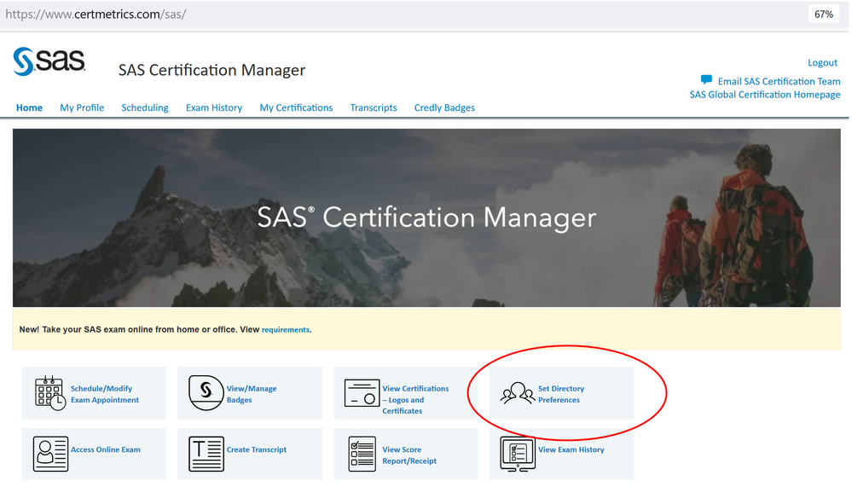Viewport: 852px width, 504px height.
Task: Open the Transcripts tab
Action: tap(374, 107)
